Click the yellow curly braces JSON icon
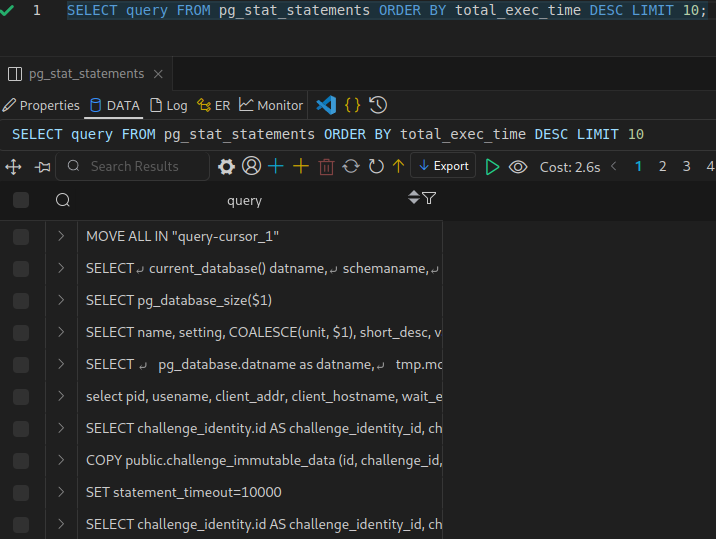The height and width of the screenshot is (539, 716). pyautogui.click(x=353, y=106)
